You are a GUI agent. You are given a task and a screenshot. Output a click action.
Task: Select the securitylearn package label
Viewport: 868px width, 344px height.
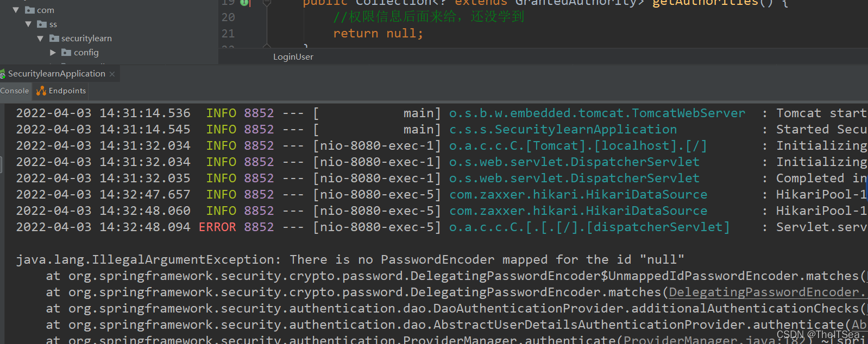pos(86,39)
